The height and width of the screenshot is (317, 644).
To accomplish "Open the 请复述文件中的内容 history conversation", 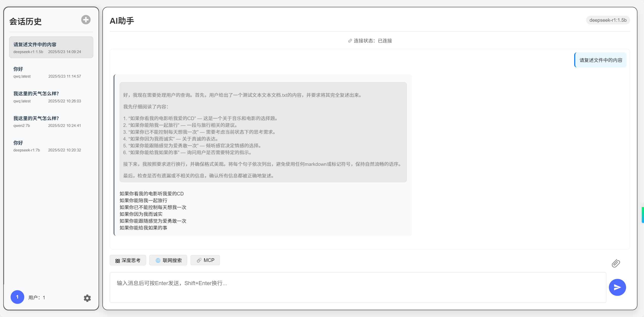I will point(51,48).
